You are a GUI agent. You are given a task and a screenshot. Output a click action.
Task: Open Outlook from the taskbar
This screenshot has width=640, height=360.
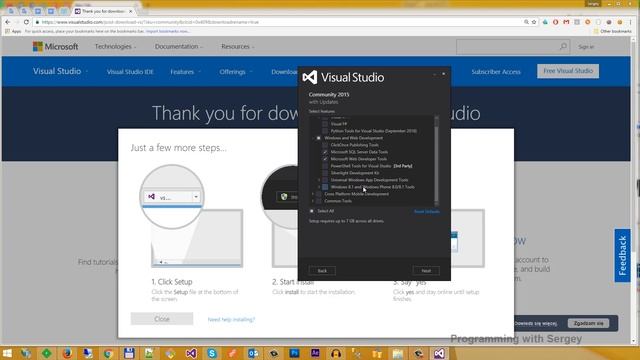253,353
